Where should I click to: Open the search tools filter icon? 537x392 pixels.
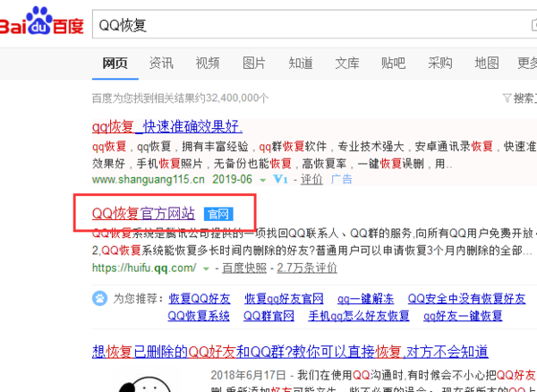coord(509,97)
